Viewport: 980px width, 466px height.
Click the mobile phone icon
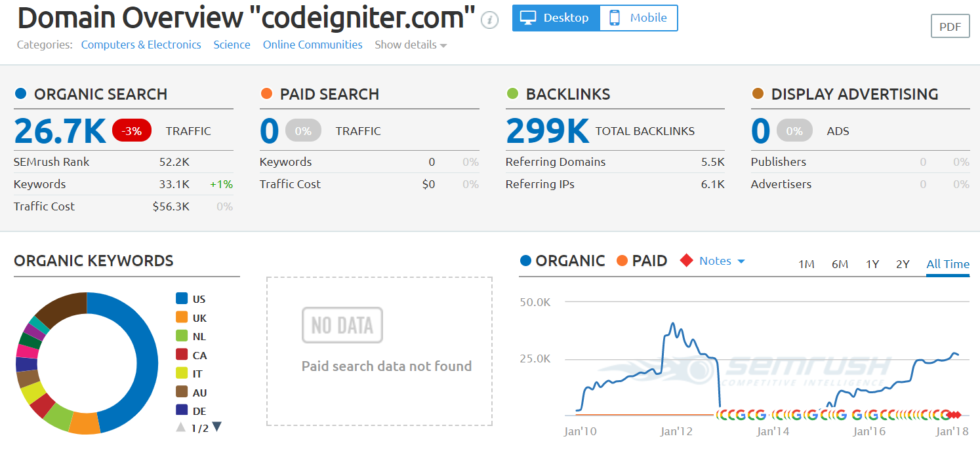click(x=615, y=18)
